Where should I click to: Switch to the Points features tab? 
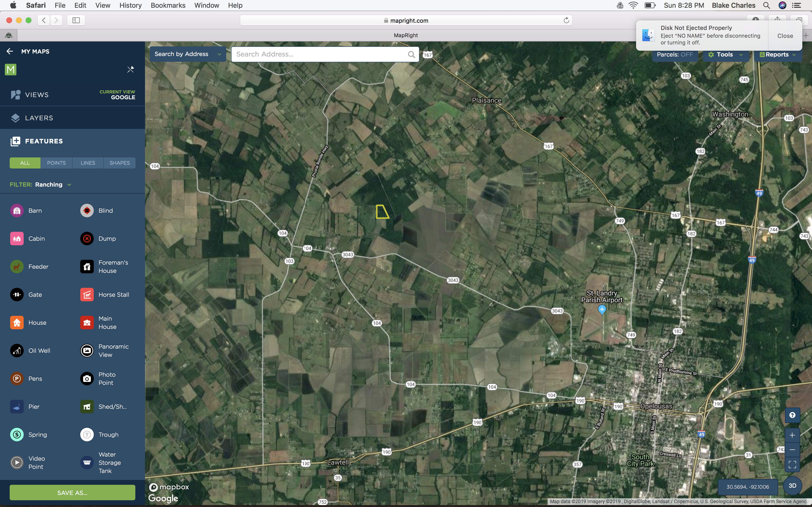coord(56,163)
